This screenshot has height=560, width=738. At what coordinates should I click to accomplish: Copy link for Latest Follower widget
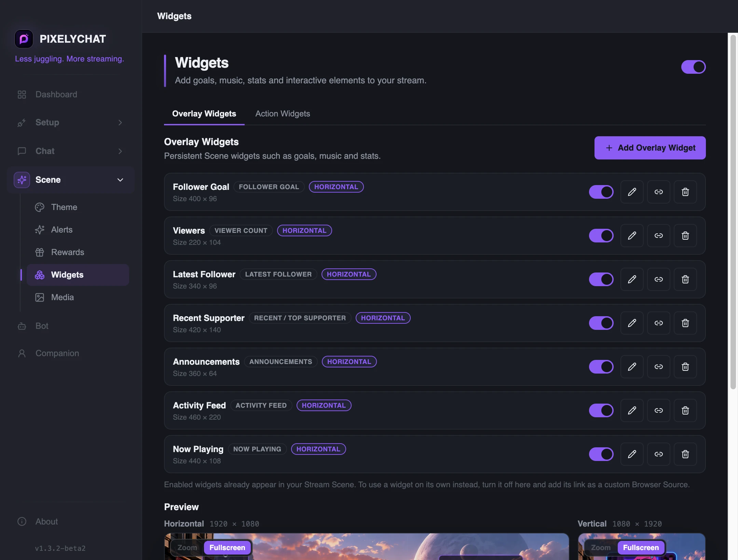[658, 279]
